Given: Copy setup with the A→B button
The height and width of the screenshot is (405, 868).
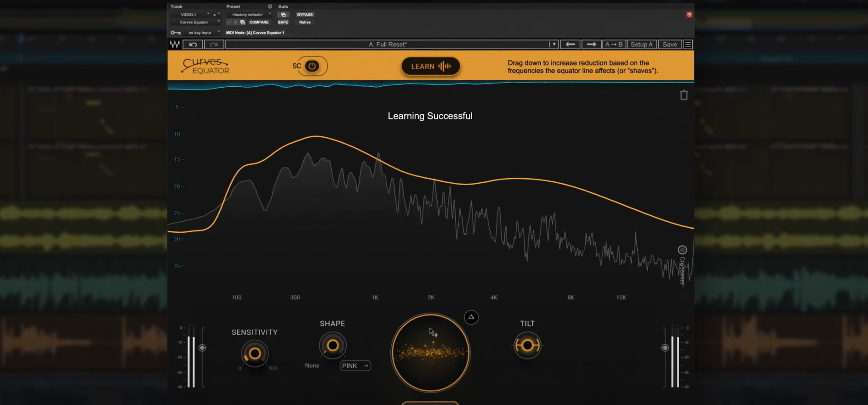Looking at the screenshot, I should point(614,45).
